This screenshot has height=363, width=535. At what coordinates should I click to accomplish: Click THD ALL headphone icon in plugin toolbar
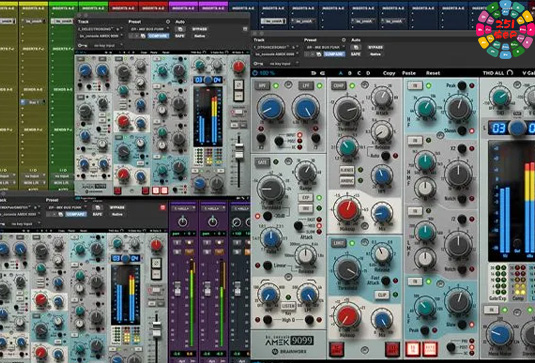[510, 73]
